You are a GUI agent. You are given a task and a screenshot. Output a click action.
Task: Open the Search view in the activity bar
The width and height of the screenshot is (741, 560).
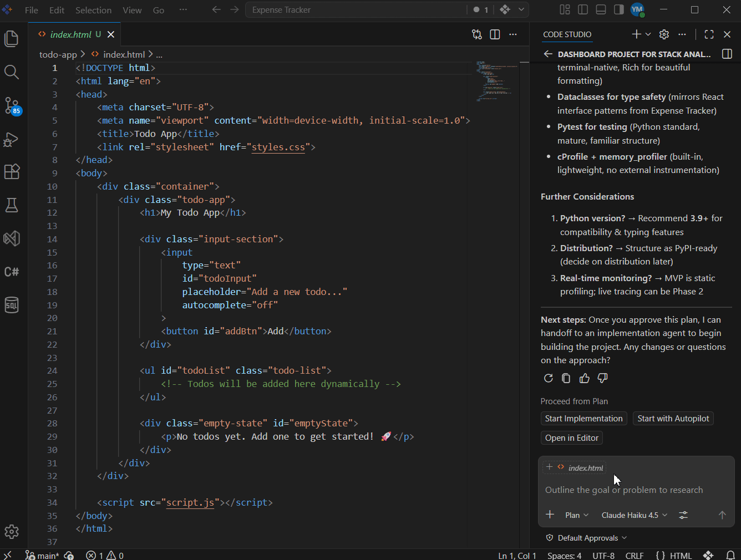tap(12, 72)
